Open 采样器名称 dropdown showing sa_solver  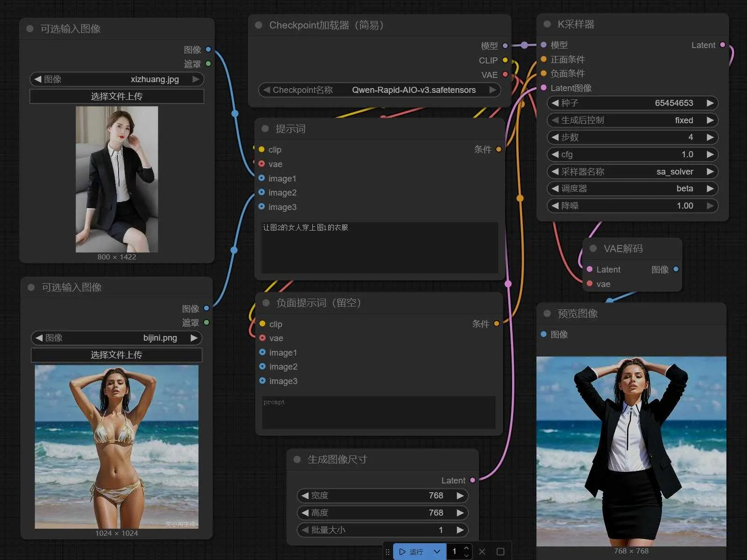tap(632, 172)
